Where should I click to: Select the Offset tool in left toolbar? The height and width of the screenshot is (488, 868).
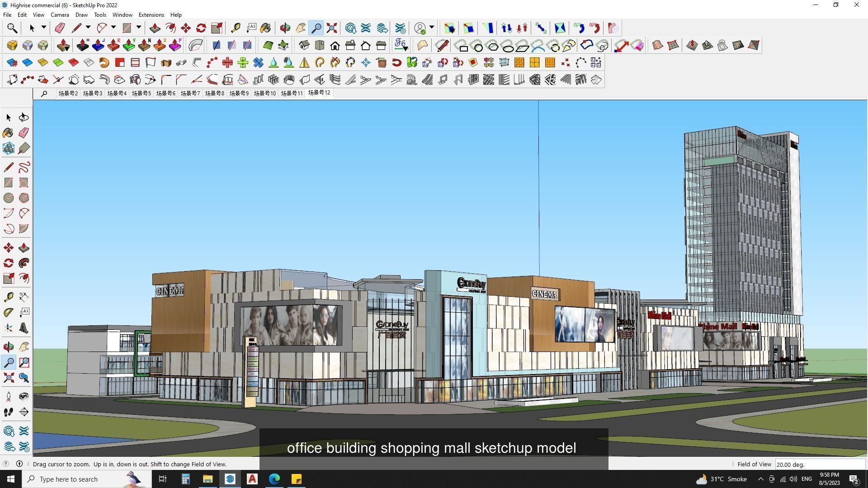click(x=24, y=278)
